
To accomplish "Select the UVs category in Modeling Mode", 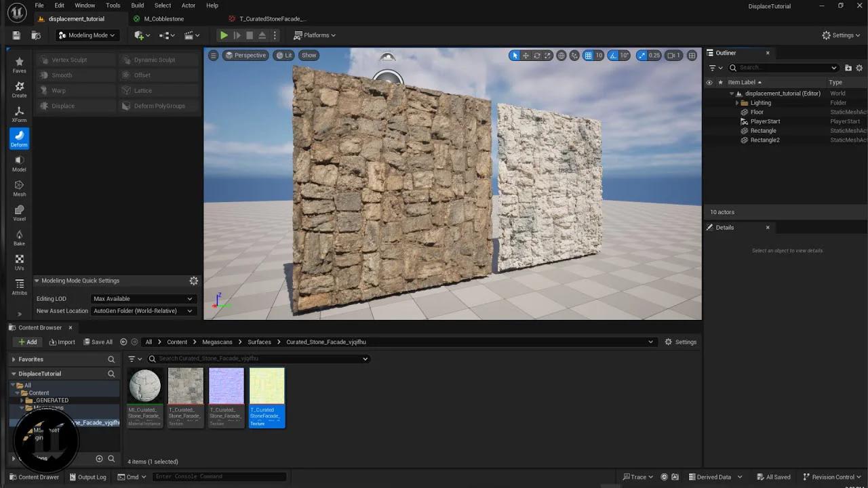I will point(19,262).
